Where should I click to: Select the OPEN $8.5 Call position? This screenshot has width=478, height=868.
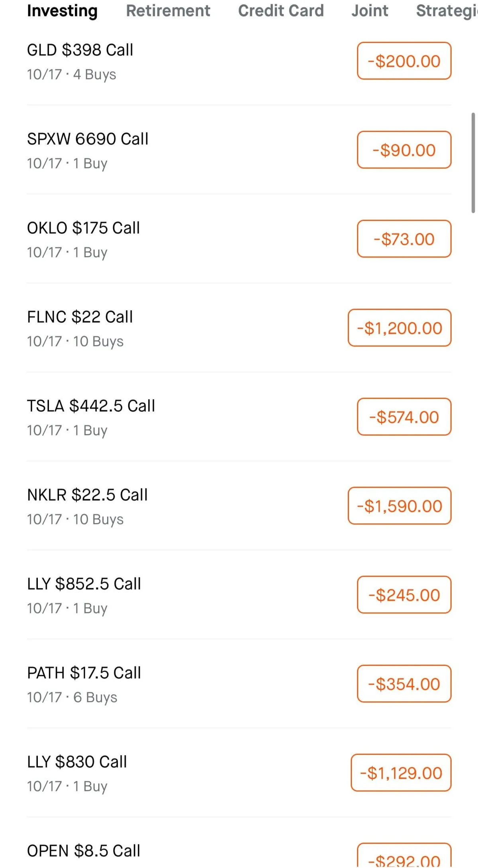[84, 850]
